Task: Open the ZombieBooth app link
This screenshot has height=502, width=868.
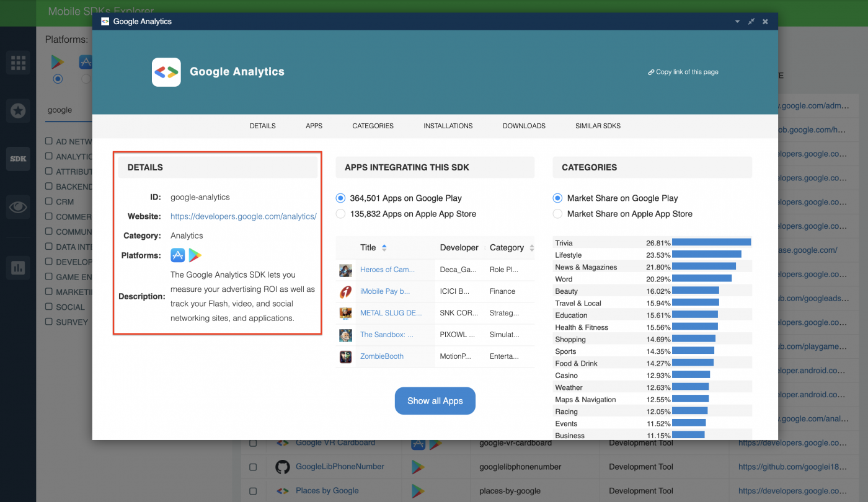Action: [382, 356]
